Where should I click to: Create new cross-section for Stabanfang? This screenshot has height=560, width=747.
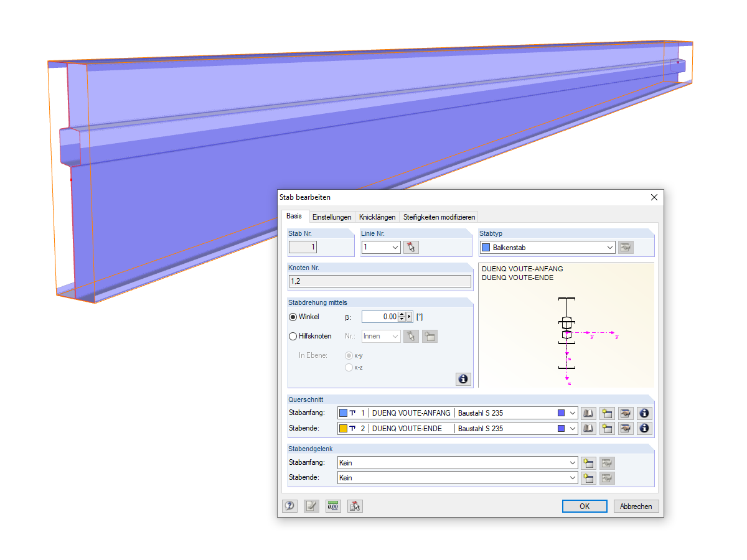pyautogui.click(x=607, y=413)
